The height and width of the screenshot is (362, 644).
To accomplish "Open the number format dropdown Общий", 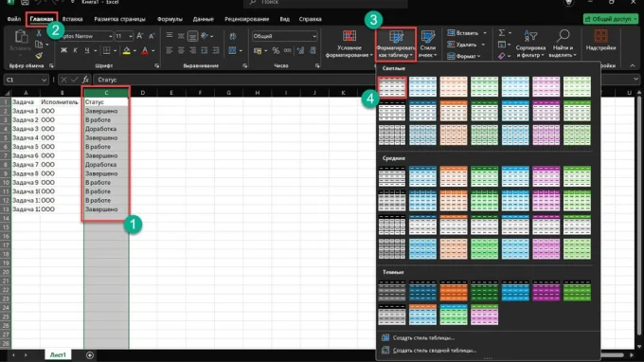I will (x=314, y=36).
